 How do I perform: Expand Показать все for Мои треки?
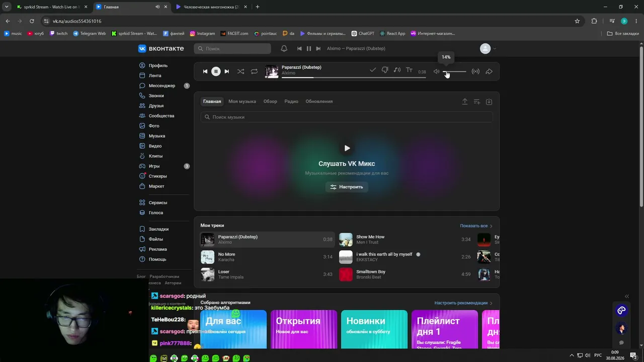pos(476,226)
